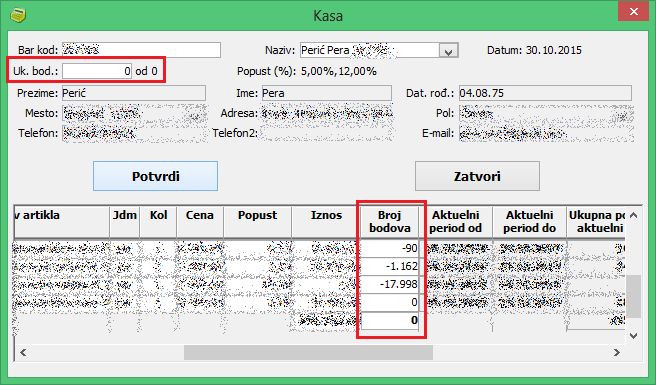Click the horizontal scrollbar thumb
The height and width of the screenshot is (385, 656).
coord(308,352)
